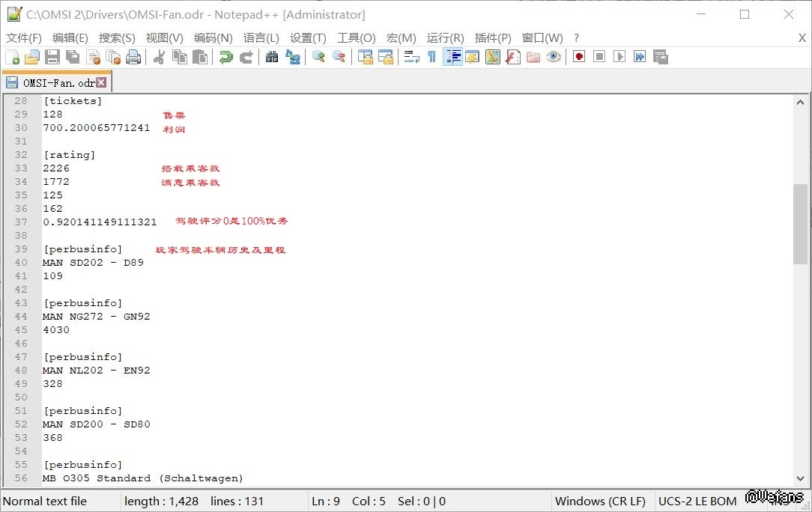Toggle file monitoring eye icon

[x=553, y=57]
